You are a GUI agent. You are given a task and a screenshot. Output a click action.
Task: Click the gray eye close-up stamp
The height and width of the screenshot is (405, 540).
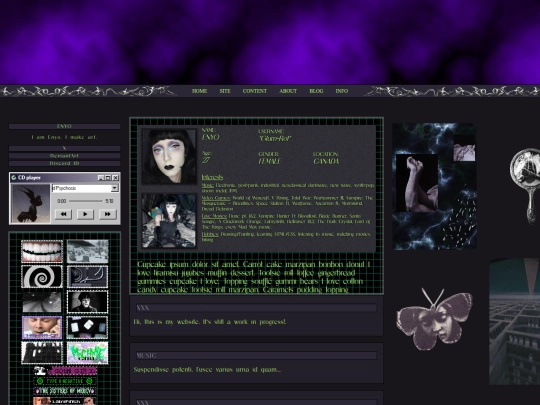coord(42,302)
